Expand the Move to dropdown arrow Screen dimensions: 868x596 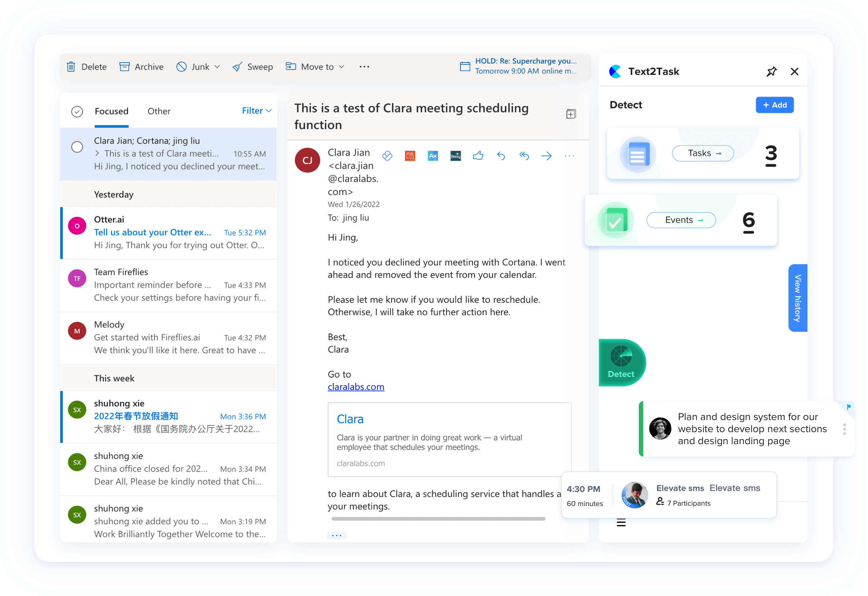click(342, 67)
